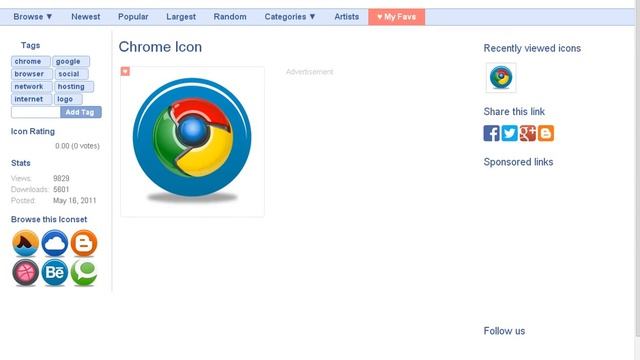The width and height of the screenshot is (640, 360).
Task: Go to the Newest icons page
Action: point(86,17)
